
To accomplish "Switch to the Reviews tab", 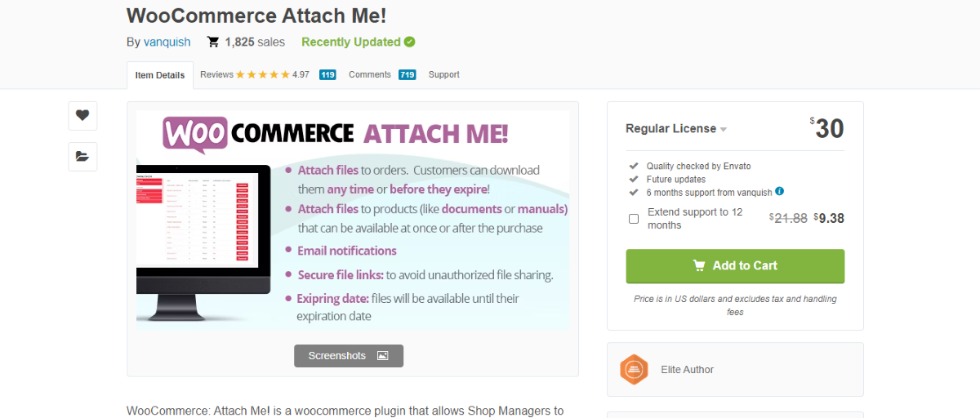I will click(216, 74).
